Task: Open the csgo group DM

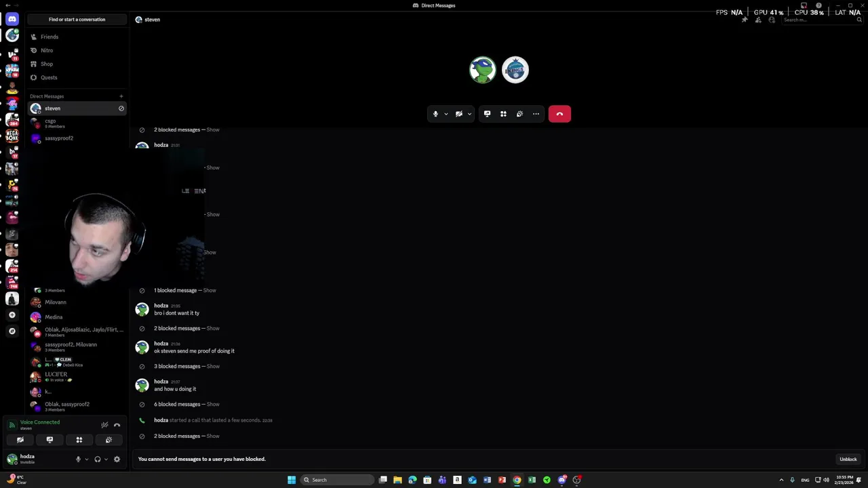Action: pos(77,123)
